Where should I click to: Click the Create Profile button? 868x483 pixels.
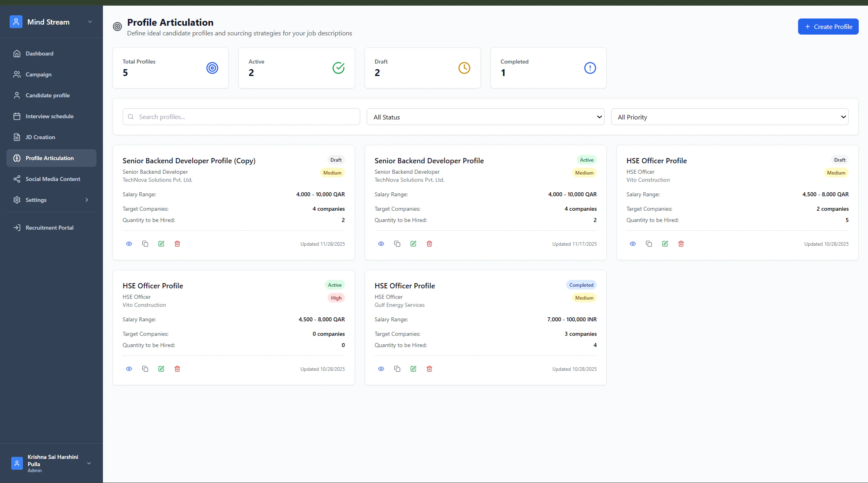tap(828, 27)
